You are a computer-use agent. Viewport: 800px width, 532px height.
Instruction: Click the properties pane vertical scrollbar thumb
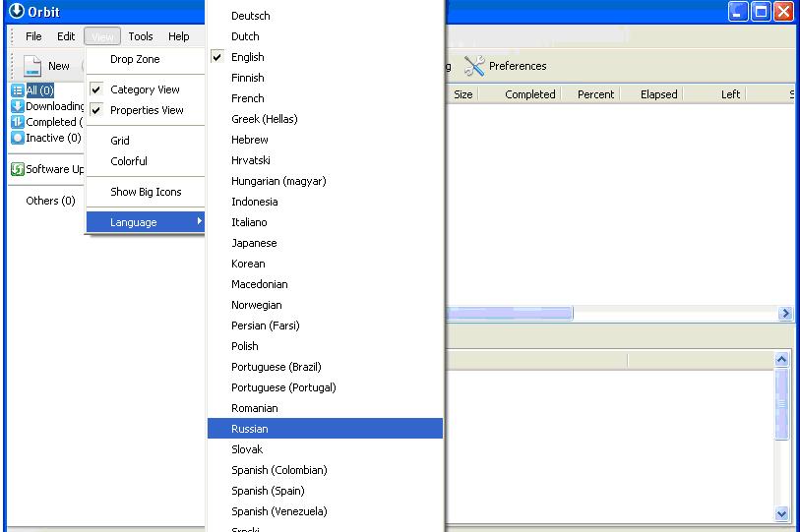[x=781, y=404]
